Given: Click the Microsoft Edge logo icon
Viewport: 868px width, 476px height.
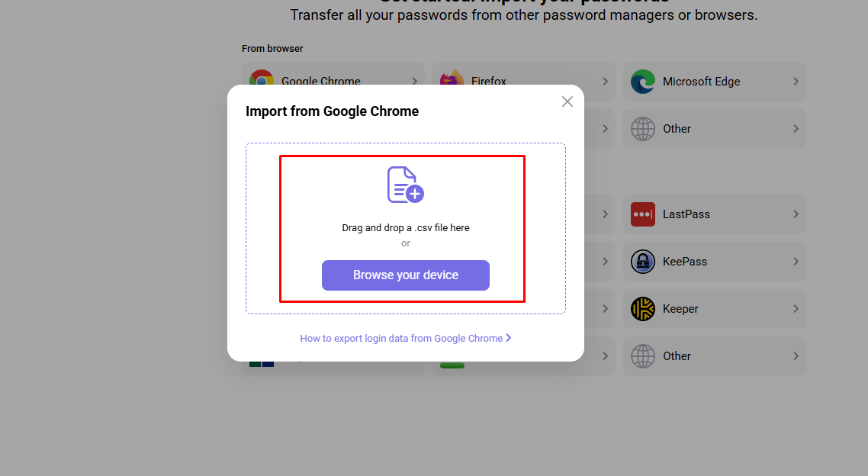Looking at the screenshot, I should 643,82.
